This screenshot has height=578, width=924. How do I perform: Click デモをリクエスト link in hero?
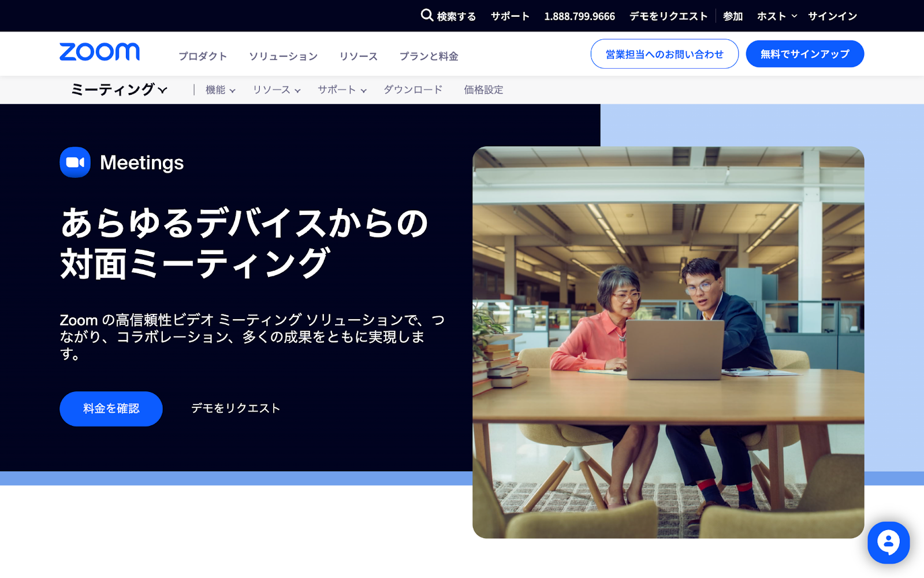tap(236, 408)
